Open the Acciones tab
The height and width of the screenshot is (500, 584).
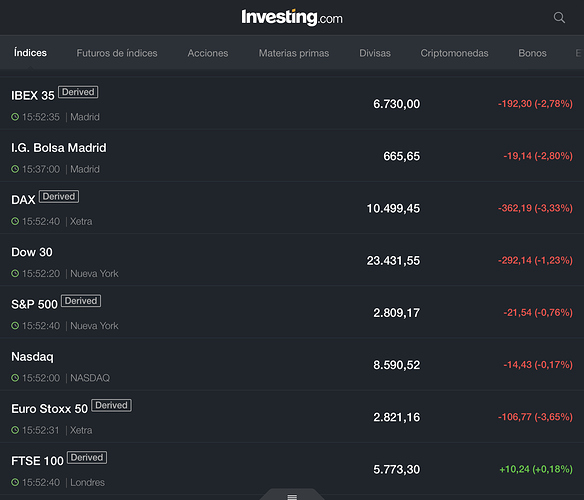208,53
